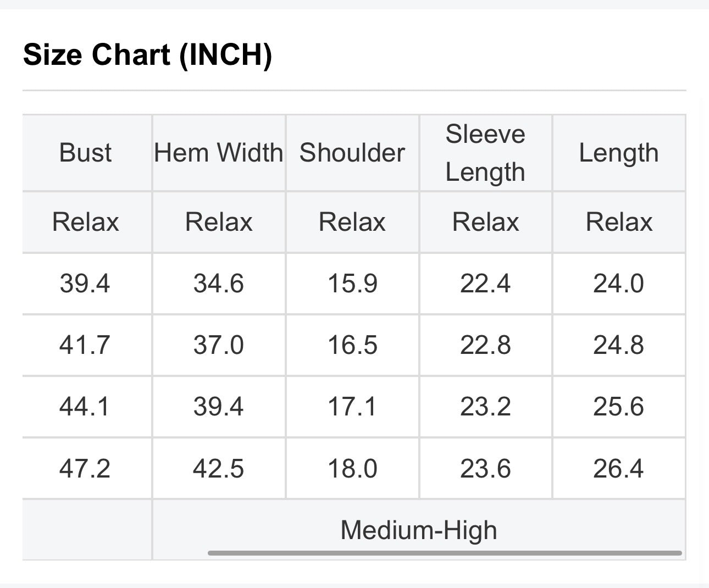Screen dimensions: 709x588
Task: Click bust value 47.2
Action: pos(85,468)
